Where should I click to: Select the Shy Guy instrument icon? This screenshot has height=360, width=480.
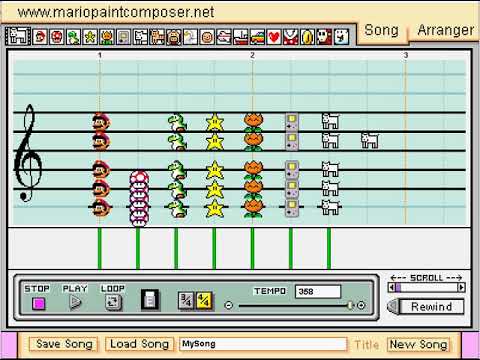[x=324, y=37]
